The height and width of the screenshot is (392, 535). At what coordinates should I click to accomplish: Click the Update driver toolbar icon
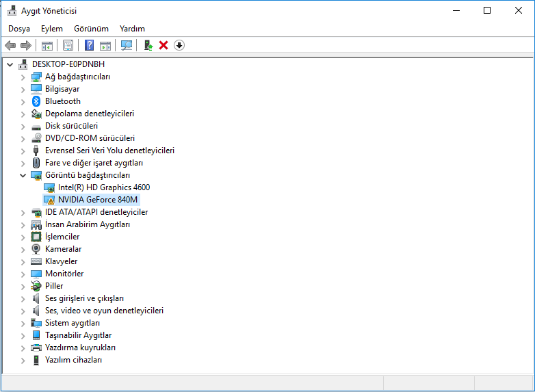[x=148, y=45]
